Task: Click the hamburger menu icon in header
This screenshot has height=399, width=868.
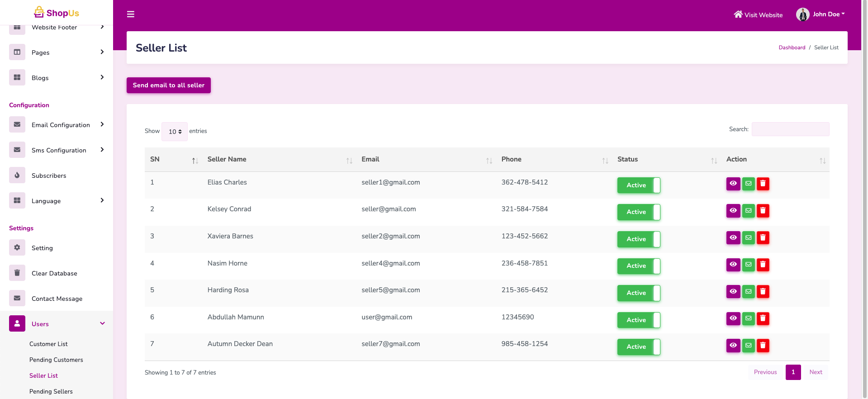Action: 131,14
